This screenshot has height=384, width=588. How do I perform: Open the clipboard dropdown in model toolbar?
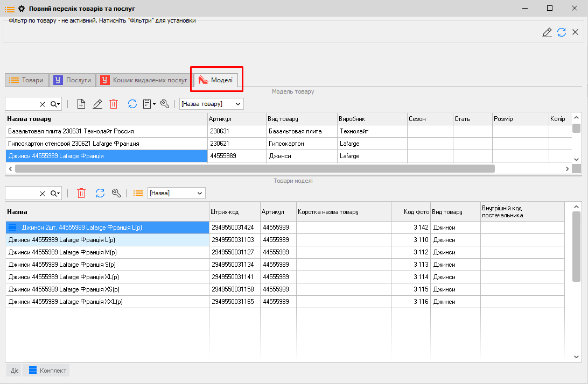click(149, 104)
